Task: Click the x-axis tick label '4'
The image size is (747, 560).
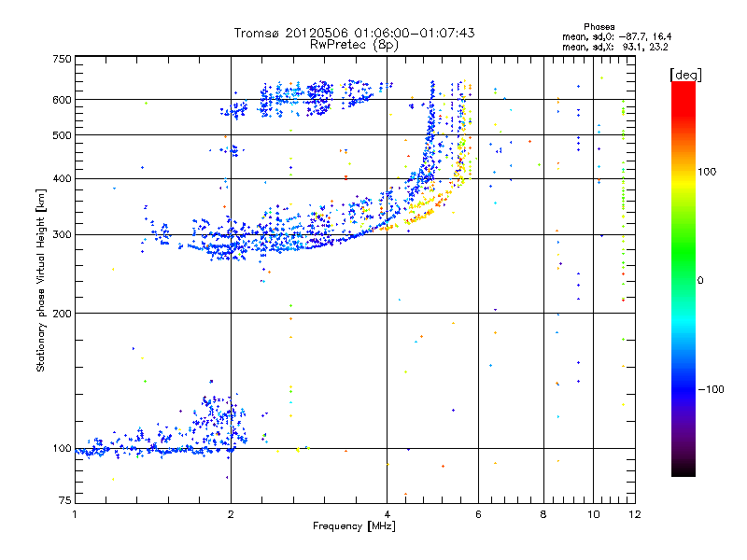Action: coord(387,514)
